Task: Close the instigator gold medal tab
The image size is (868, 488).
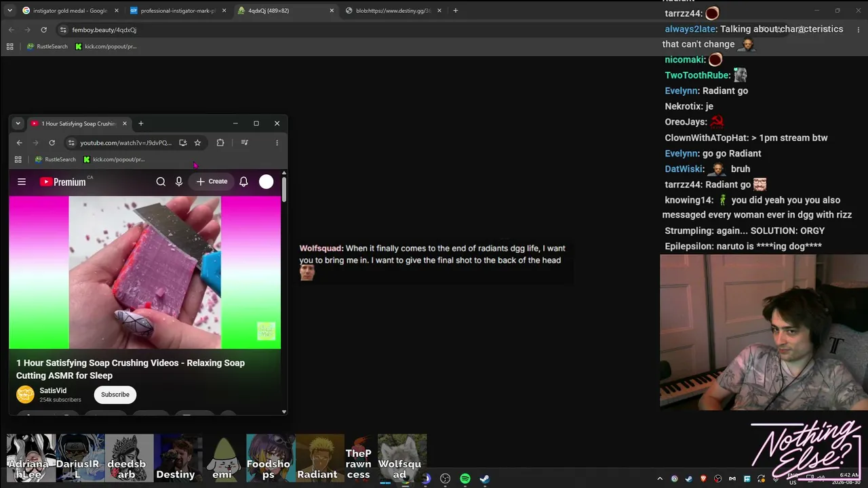Action: [x=117, y=11]
